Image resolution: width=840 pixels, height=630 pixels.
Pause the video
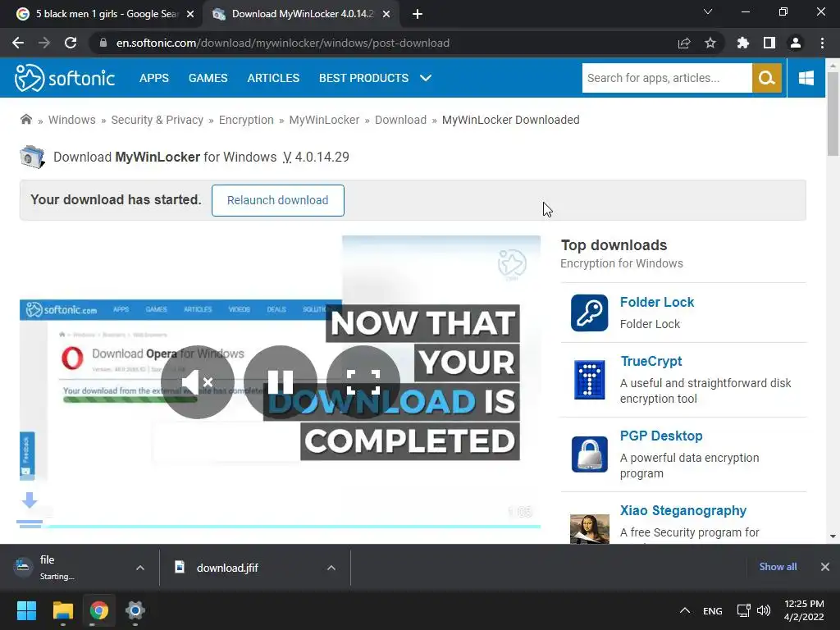pyautogui.click(x=281, y=382)
